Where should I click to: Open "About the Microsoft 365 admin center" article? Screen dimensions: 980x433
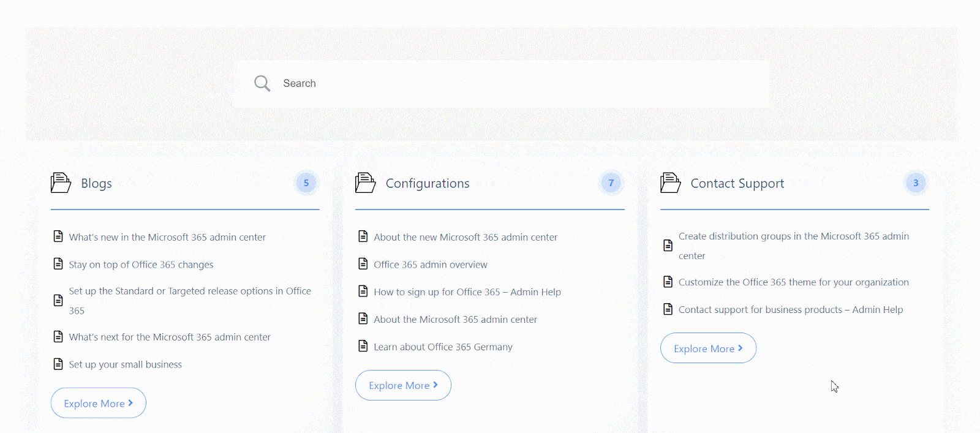(x=455, y=319)
